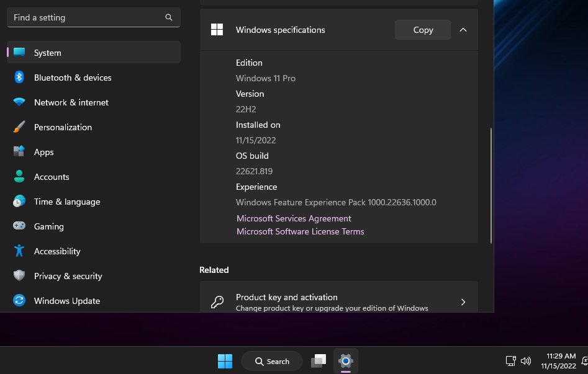This screenshot has width=588, height=374.
Task: Select the Personalization paintbrush icon
Action: [19, 127]
